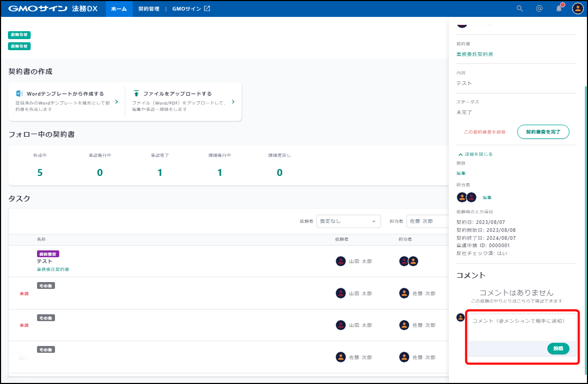Switch to the ホーム tab
Screen dimensions: 588x384
[x=119, y=9]
